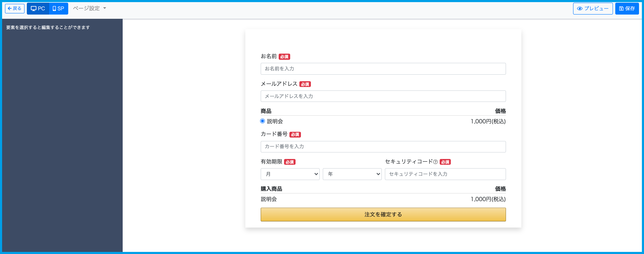The height and width of the screenshot is (254, 644).
Task: Click the セキュリティコード input field
Action: coord(445,174)
